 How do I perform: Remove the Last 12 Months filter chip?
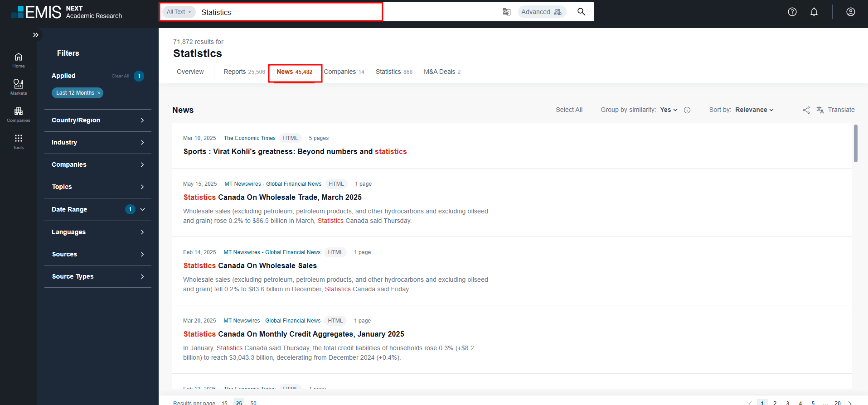click(99, 93)
